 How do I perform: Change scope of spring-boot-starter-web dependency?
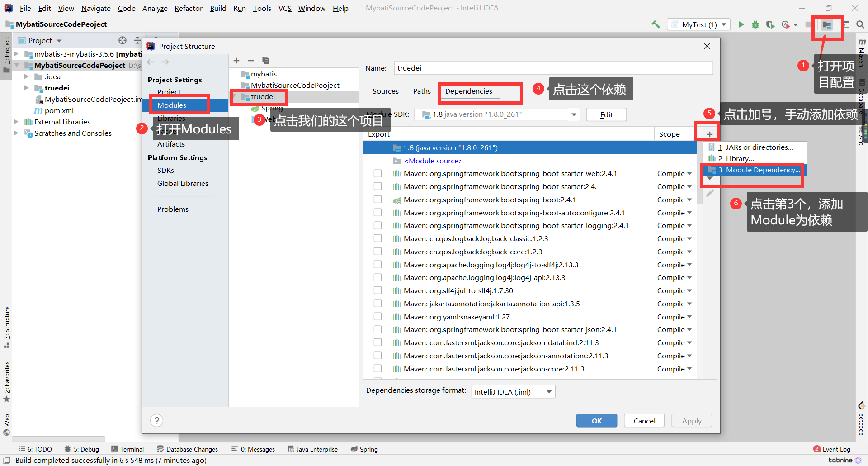[x=674, y=174]
